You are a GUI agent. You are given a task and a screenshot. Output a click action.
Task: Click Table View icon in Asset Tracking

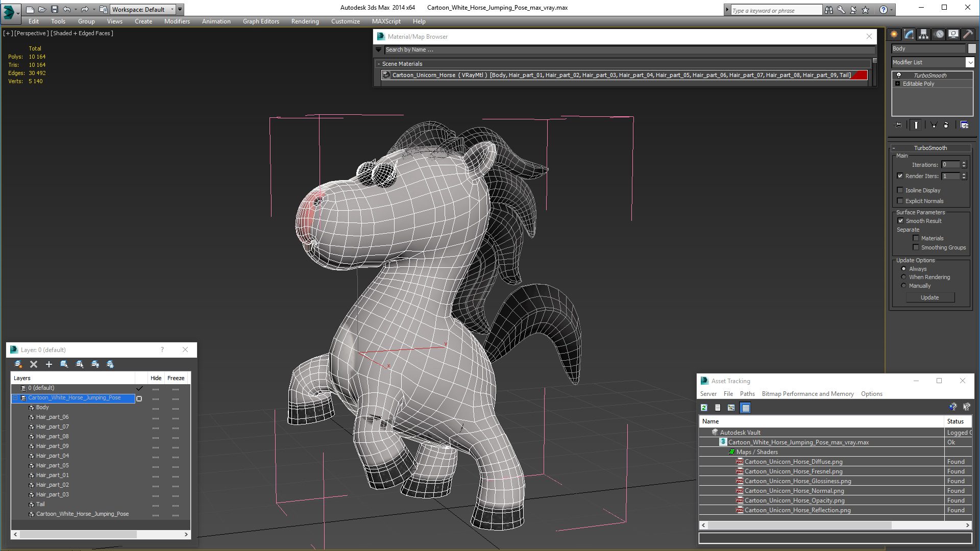click(746, 408)
